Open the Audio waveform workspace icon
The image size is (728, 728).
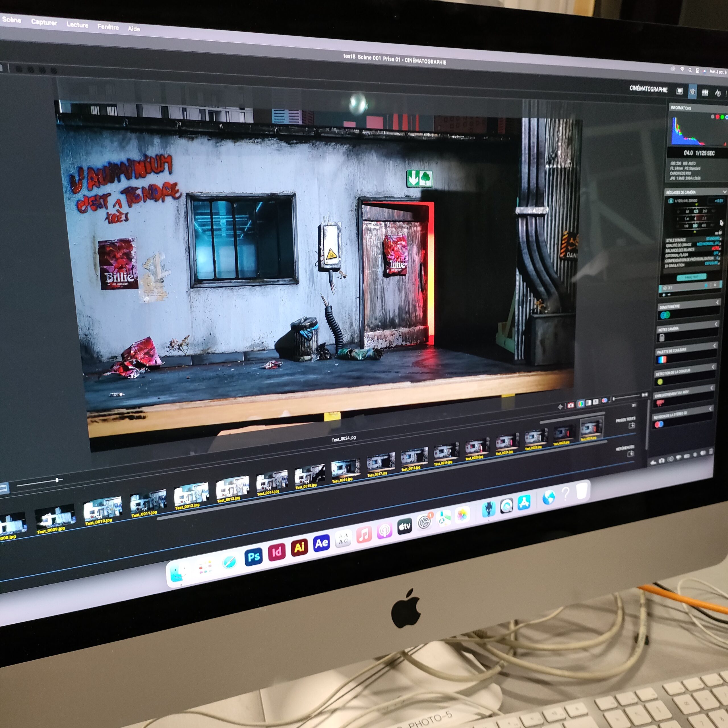click(x=705, y=93)
